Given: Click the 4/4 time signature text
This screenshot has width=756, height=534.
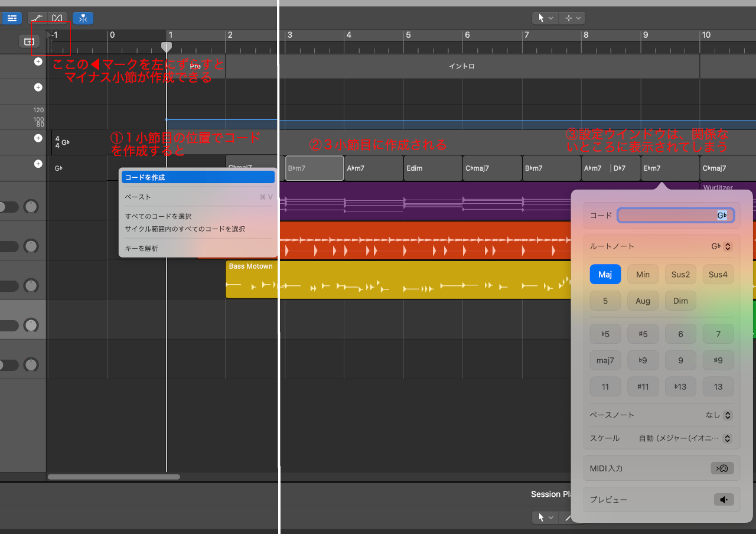Looking at the screenshot, I should 57,142.
